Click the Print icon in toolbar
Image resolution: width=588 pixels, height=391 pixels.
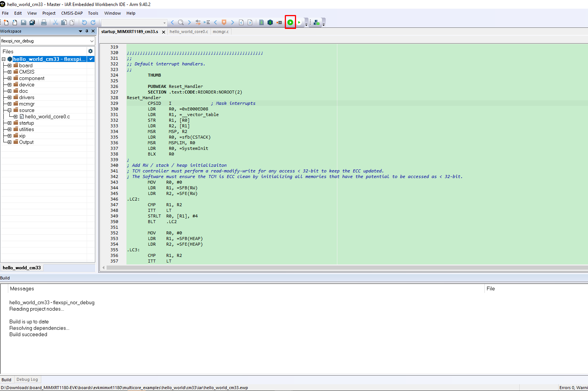44,23
